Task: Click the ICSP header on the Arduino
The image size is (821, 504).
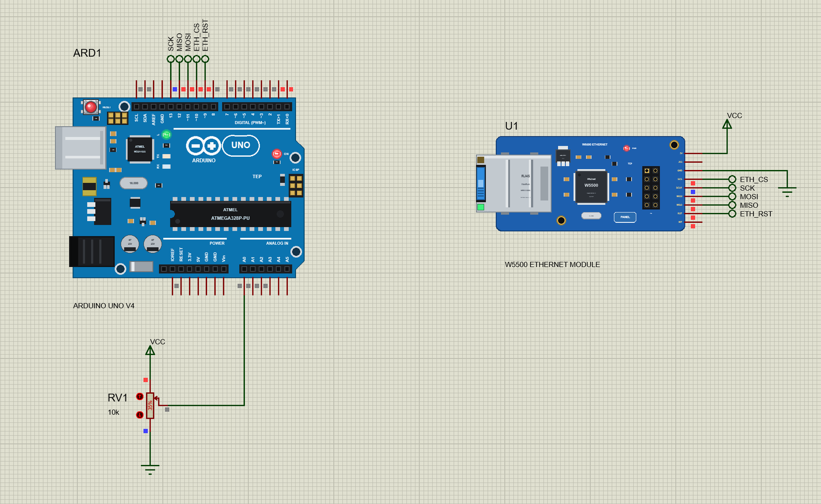Action: tap(296, 185)
